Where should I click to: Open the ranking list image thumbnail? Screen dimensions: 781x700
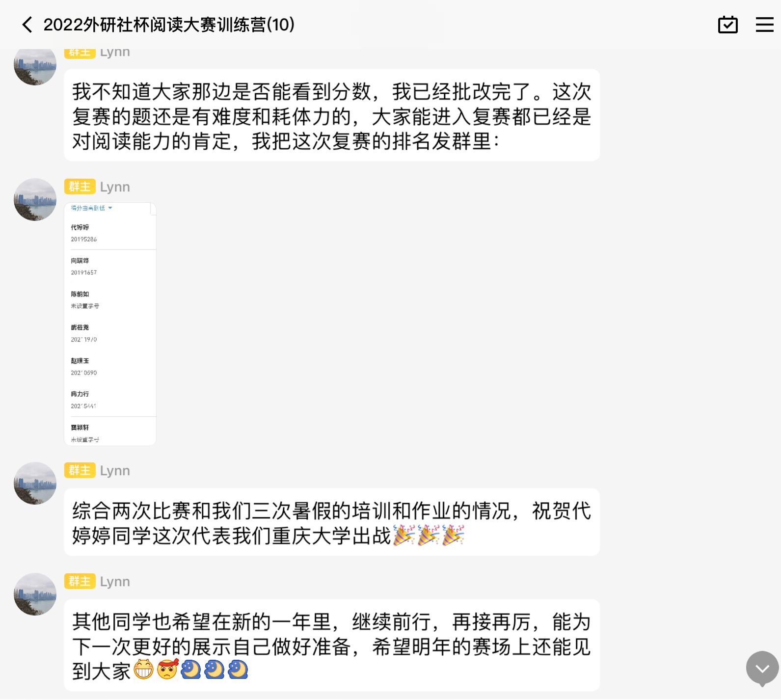coord(110,324)
